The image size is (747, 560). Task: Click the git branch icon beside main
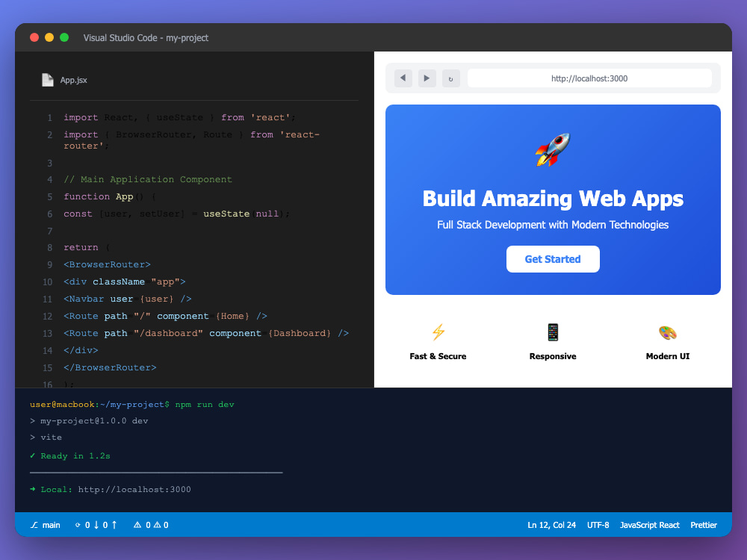[34, 525]
